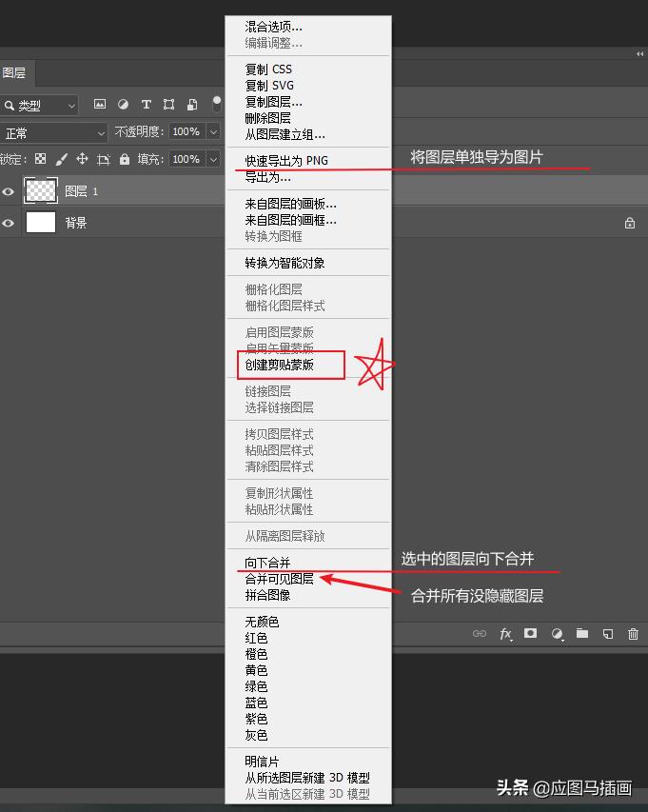
Task: Delete layer trash icon
Action: click(633, 633)
